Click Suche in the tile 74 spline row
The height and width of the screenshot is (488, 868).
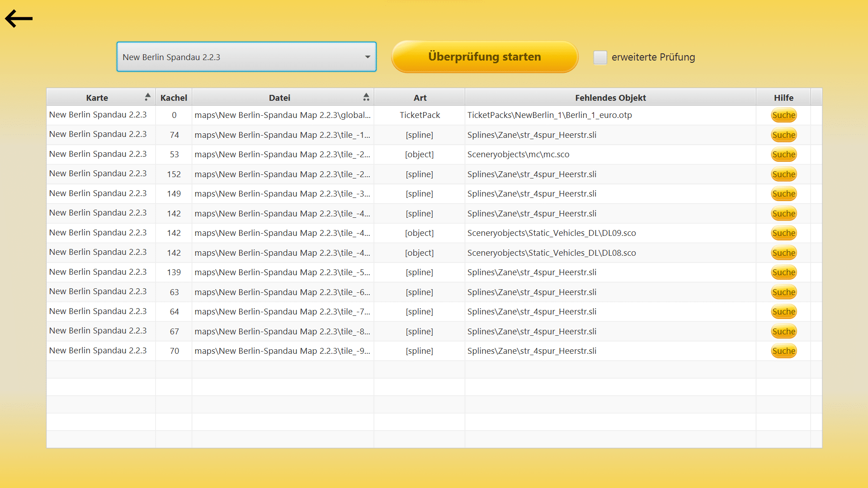783,135
